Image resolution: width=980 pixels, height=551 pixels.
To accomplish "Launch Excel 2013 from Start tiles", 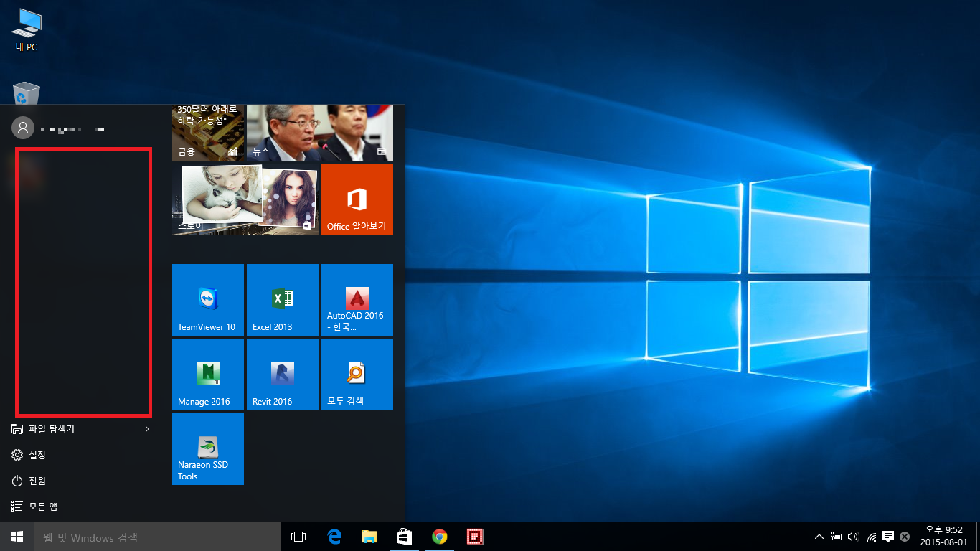I will [283, 300].
